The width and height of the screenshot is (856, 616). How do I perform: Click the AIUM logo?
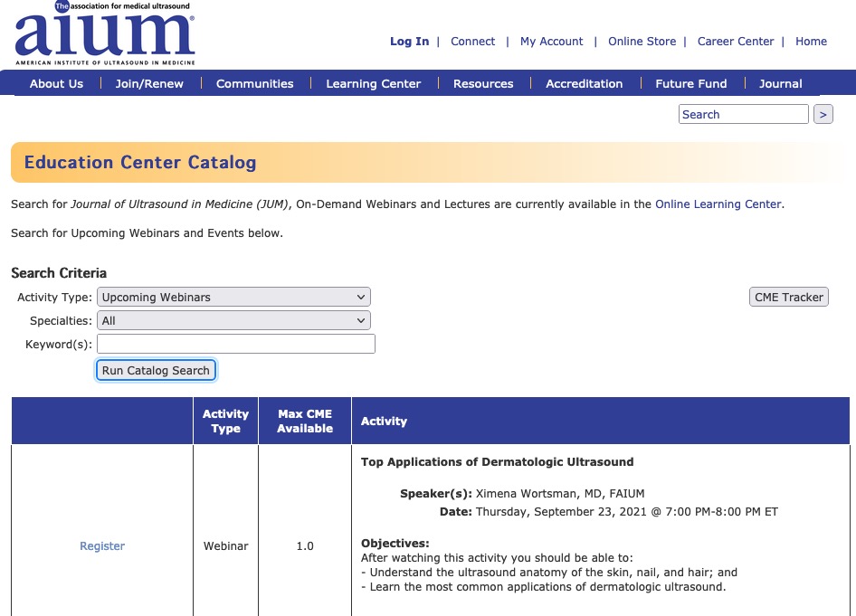104,33
